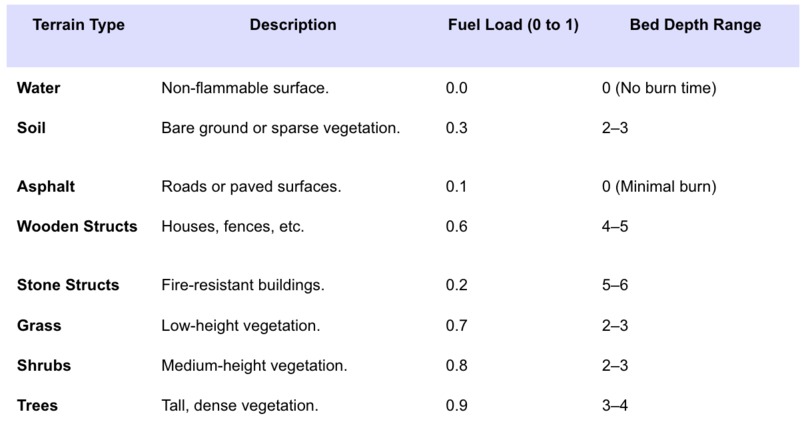Click the 0.9 fuel load value

[456, 405]
